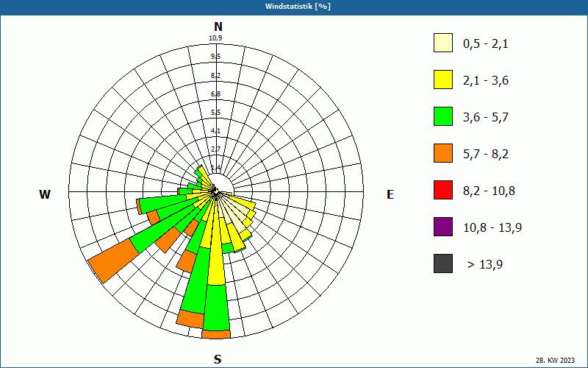Click the yellow 2,1 - 3,6 legend swatch
Screen dimensions: 588x368
(x=443, y=79)
